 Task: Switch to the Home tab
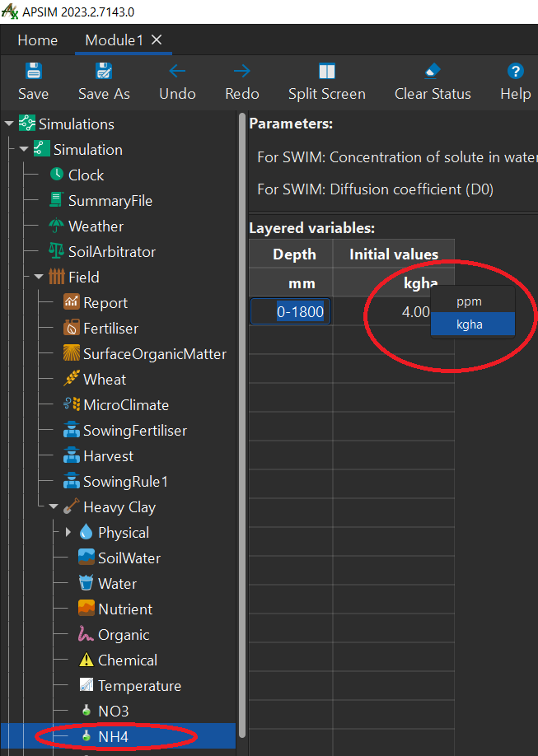tap(38, 40)
